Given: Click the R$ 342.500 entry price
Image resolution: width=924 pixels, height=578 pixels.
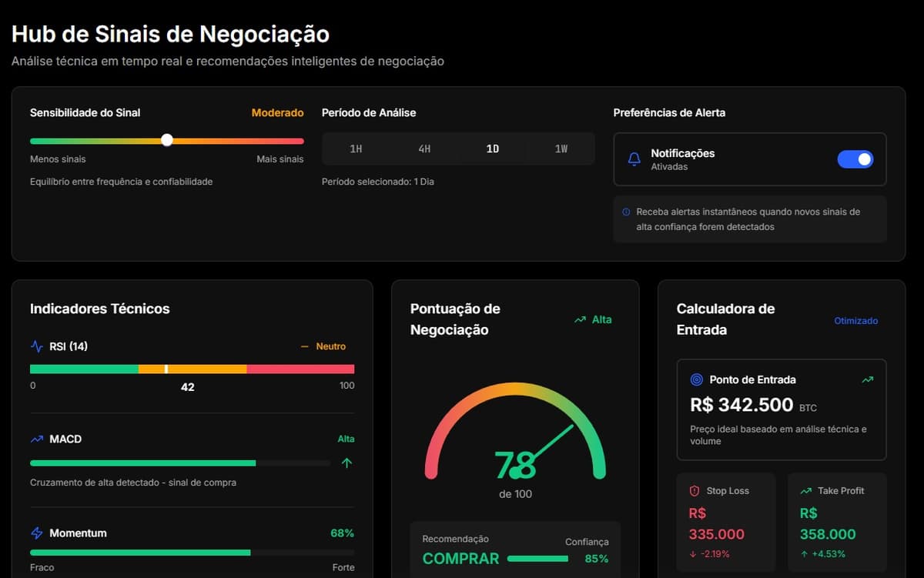Looking at the screenshot, I should point(741,405).
